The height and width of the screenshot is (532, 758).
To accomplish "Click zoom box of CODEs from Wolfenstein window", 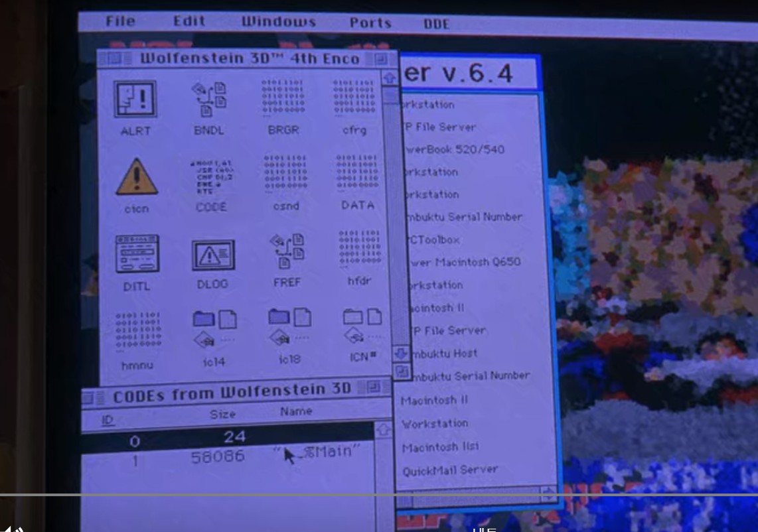I will [x=373, y=387].
